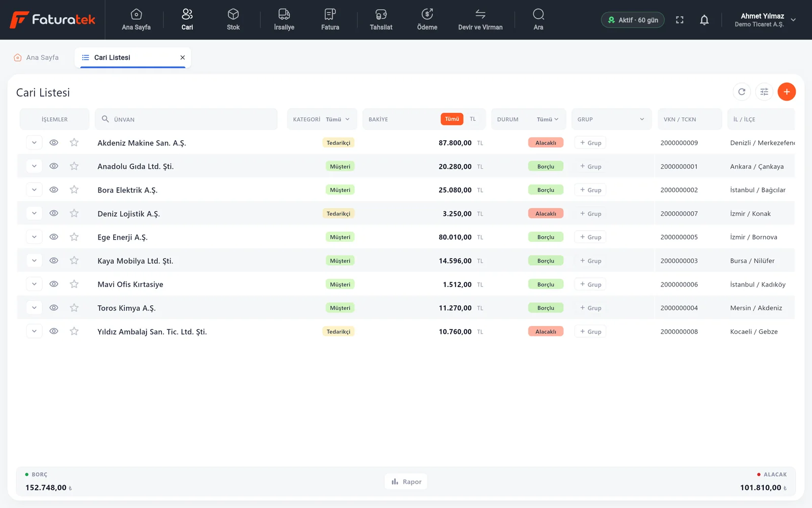The image size is (812, 508).
Task: View Deniz Lojistik A.Ş. with eye icon
Action: (54, 213)
